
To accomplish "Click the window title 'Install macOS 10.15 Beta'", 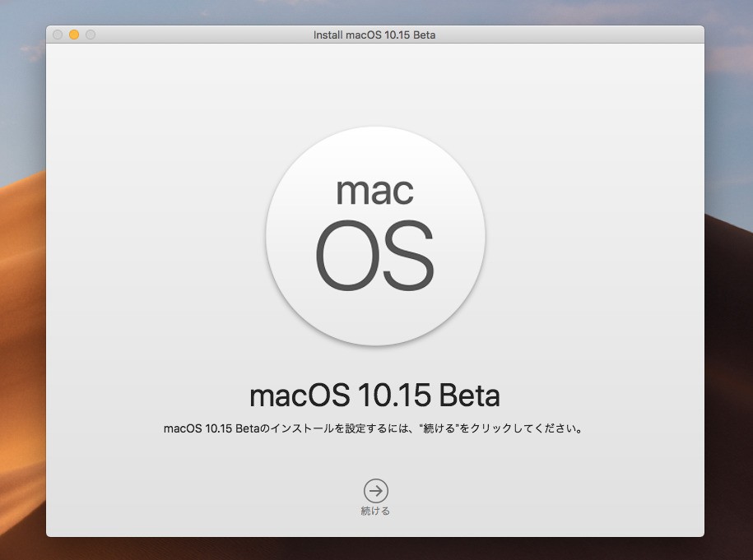I will (x=374, y=35).
